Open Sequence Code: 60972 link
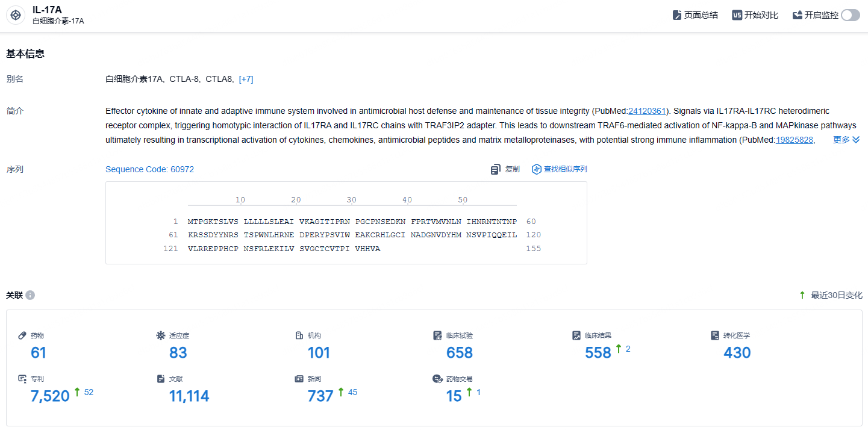The image size is (868, 430). [150, 169]
